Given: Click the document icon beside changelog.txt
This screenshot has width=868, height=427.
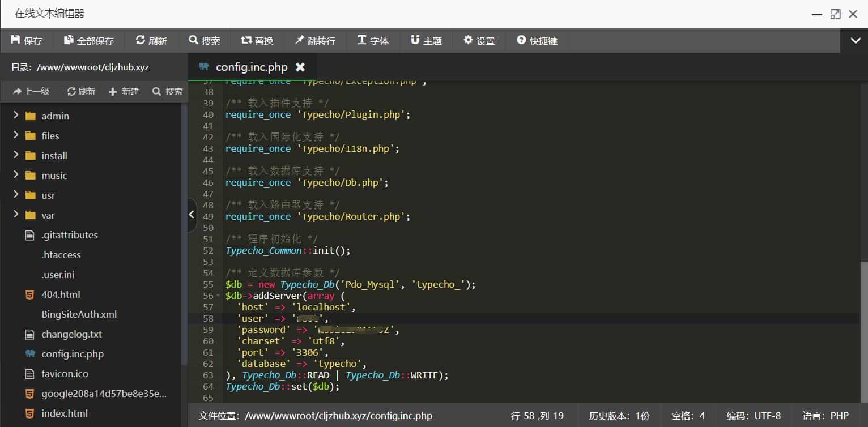Looking at the screenshot, I should pyautogui.click(x=30, y=334).
